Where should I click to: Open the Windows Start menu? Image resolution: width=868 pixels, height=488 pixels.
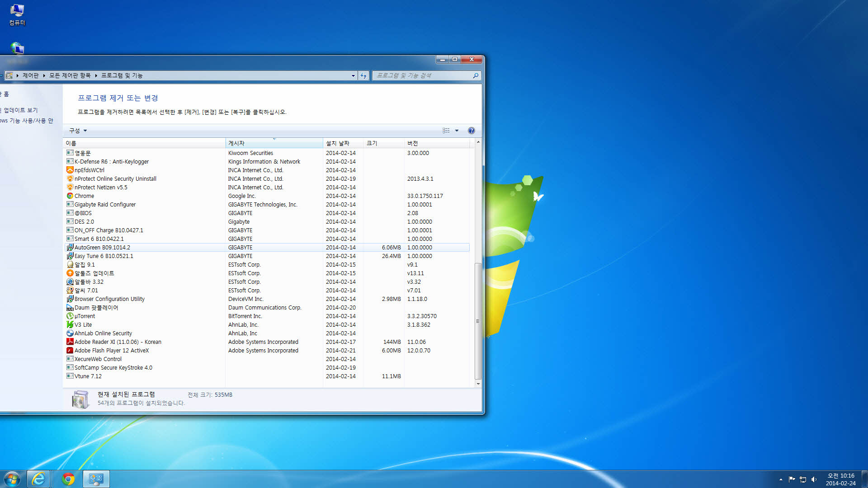(x=12, y=479)
